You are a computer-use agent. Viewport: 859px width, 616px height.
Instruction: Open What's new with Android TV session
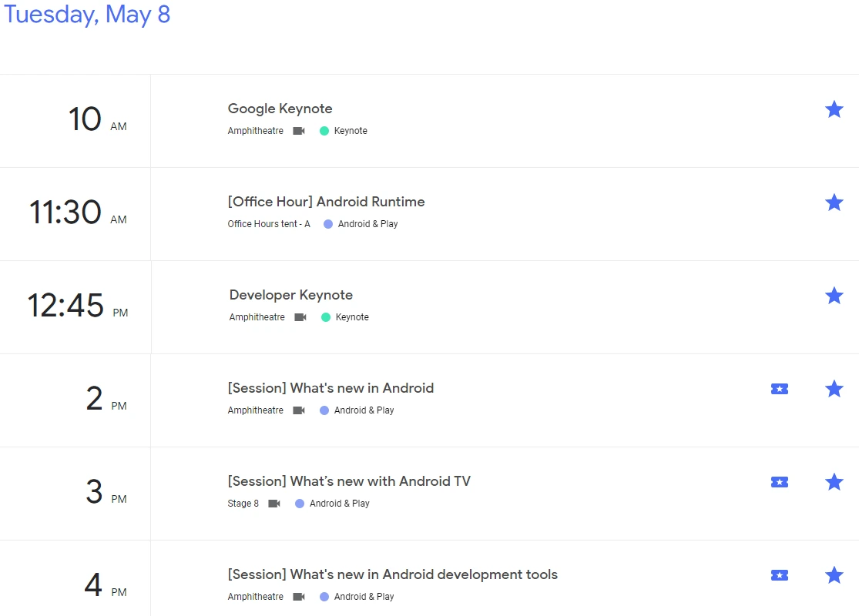click(349, 481)
